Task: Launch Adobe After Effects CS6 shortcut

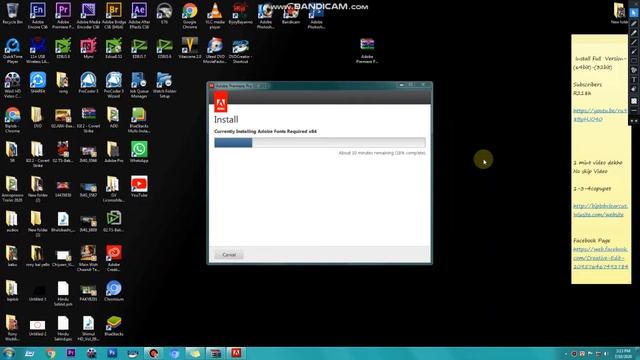Action: coord(139,15)
